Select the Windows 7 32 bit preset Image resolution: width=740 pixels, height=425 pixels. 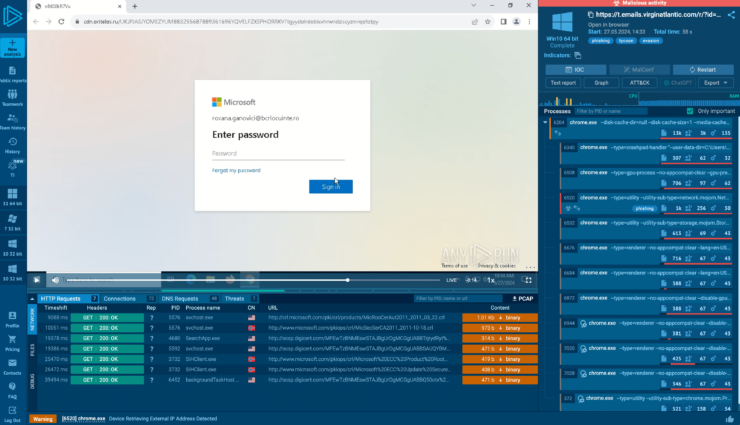[x=12, y=222]
